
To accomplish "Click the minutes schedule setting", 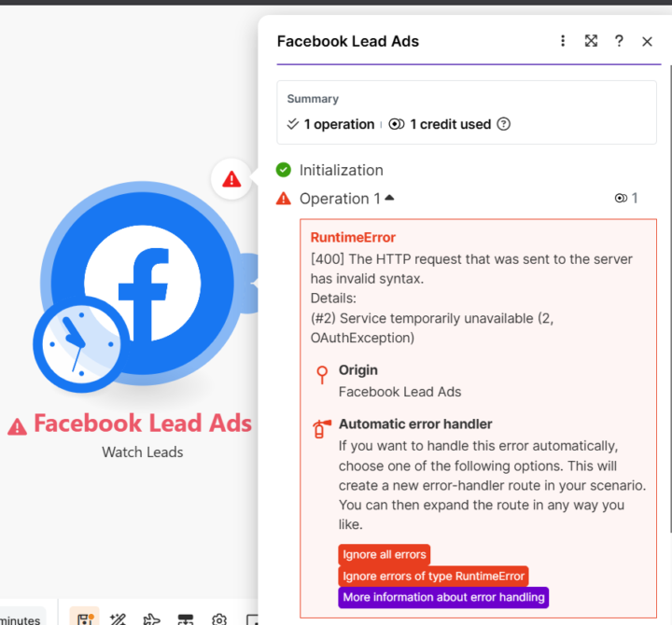I will [x=21, y=619].
